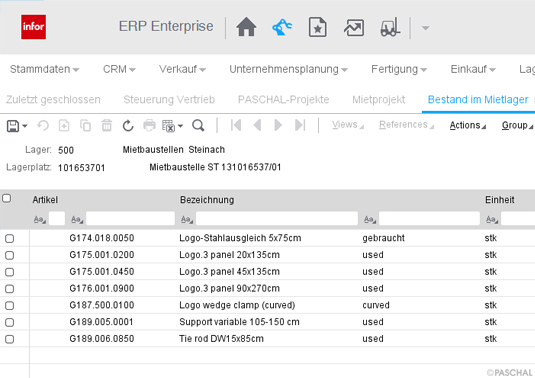Check the row G187.500.0100
Screen dimensions: 535x378
coord(10,306)
